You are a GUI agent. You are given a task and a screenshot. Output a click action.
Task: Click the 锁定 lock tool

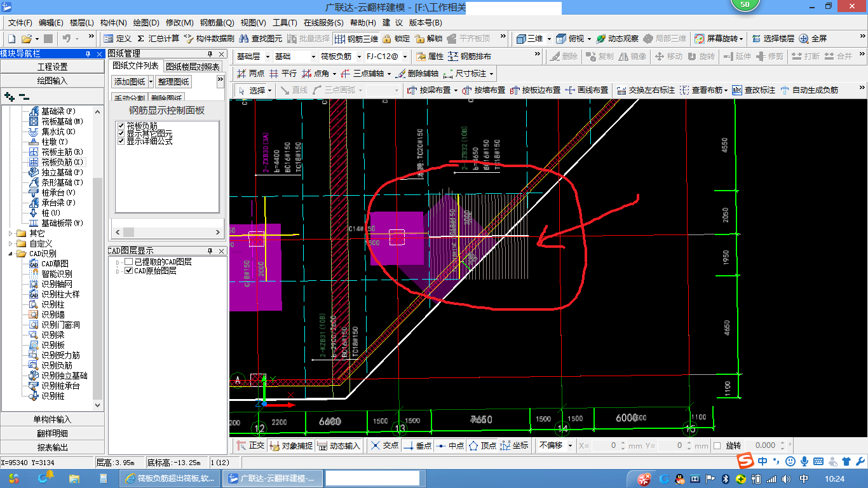pyautogui.click(x=397, y=39)
